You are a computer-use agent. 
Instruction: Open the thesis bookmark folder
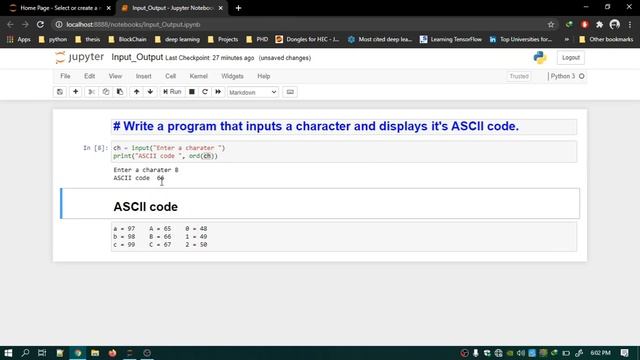click(x=88, y=40)
